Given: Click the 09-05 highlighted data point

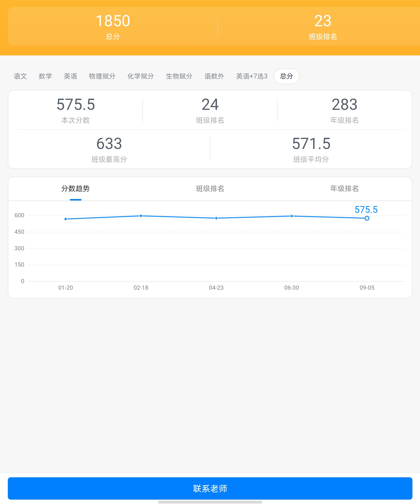Looking at the screenshot, I should pos(367,218).
